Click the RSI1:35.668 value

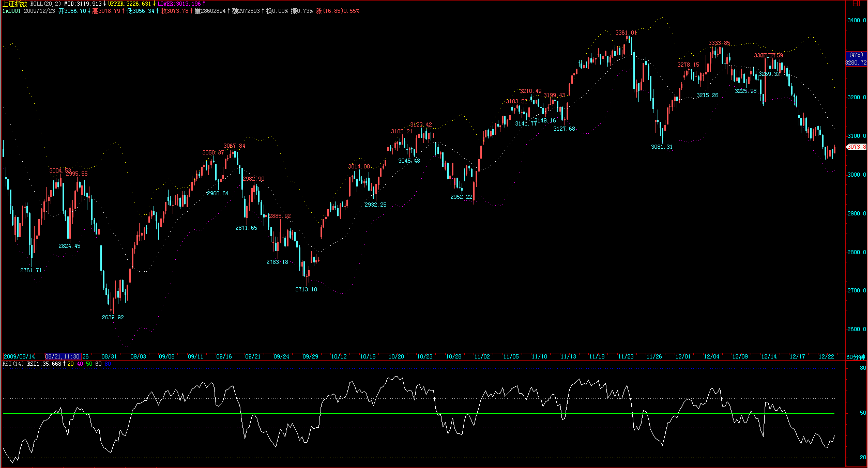click(x=44, y=364)
